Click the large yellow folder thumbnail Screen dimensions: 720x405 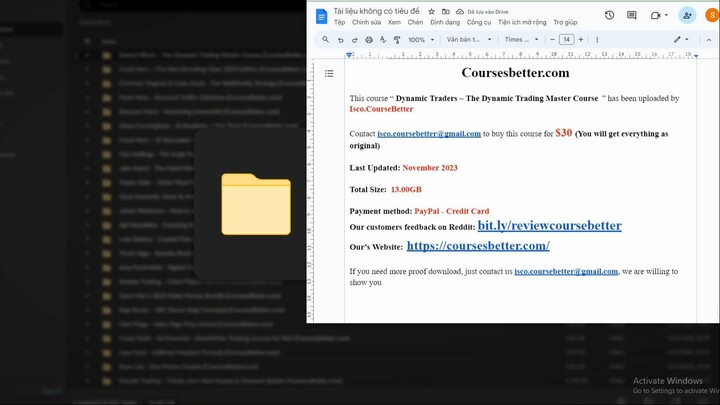(x=256, y=204)
